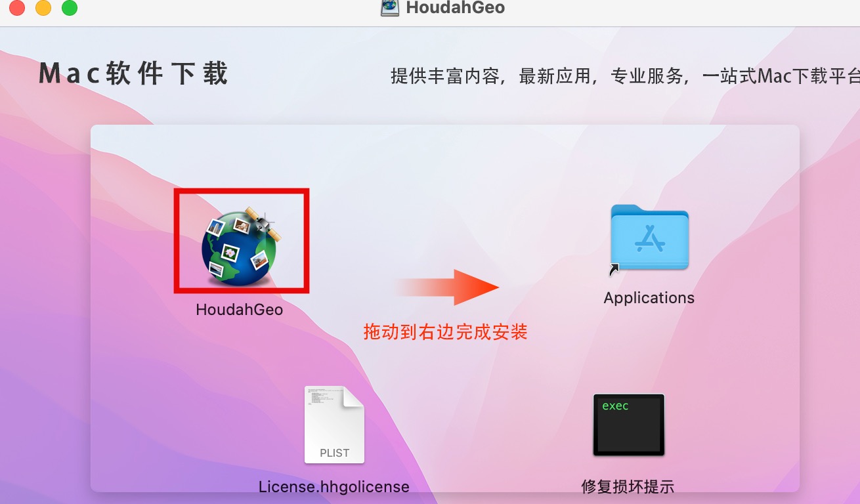Click the alias arrow badge on Applications folder
The width and height of the screenshot is (860, 504).
(x=614, y=268)
